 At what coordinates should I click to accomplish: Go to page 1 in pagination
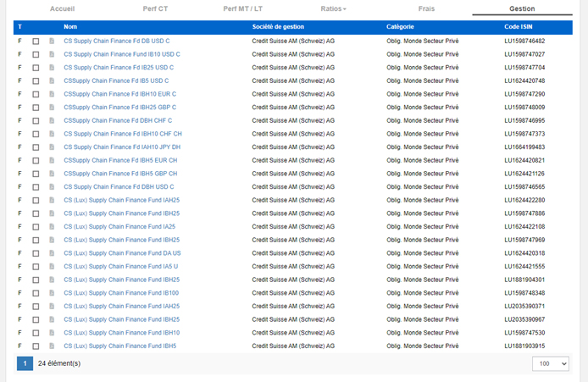pos(25,363)
